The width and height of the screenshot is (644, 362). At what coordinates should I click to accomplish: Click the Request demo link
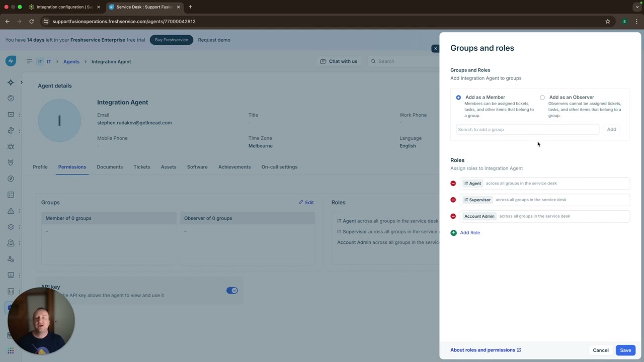tap(214, 40)
